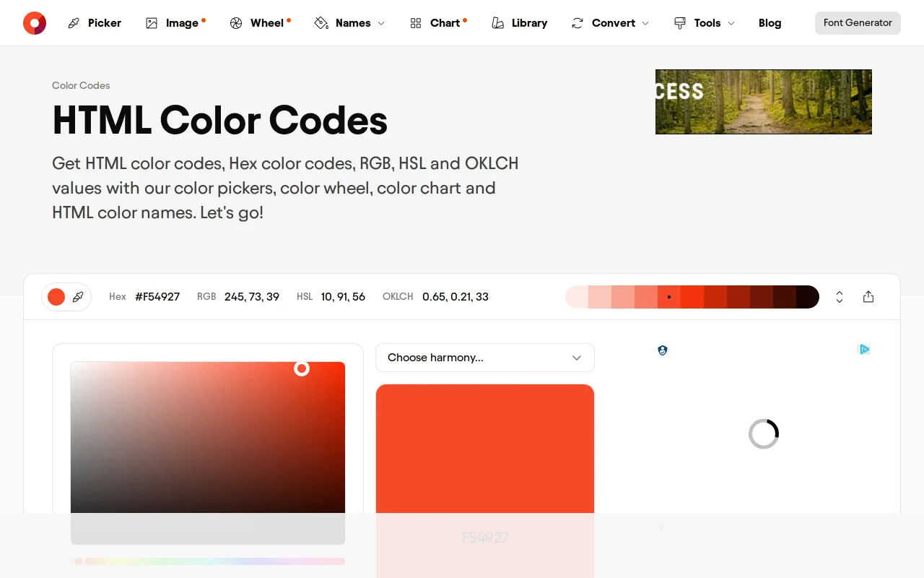Select the shade marked with a black dot
Screen dimensions: 924x578
(x=669, y=297)
